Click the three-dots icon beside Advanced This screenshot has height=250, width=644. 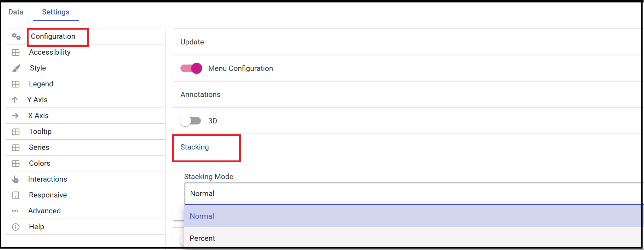[x=15, y=211]
